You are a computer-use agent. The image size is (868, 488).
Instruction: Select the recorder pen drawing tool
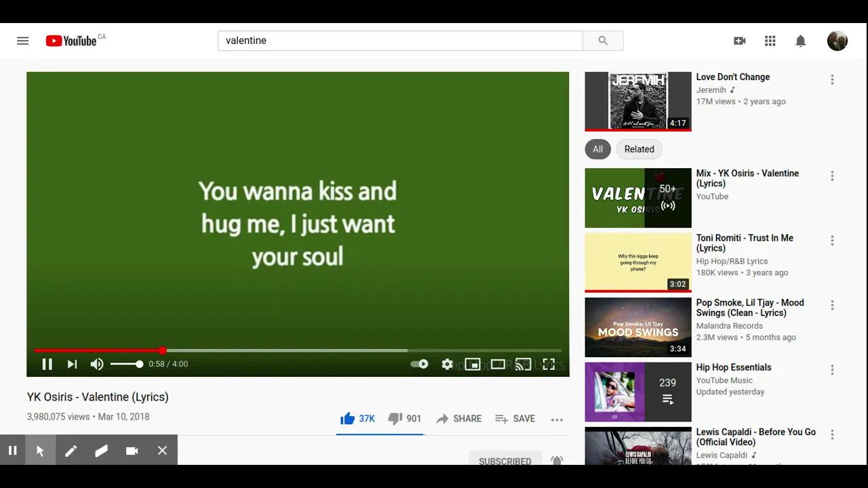71,450
